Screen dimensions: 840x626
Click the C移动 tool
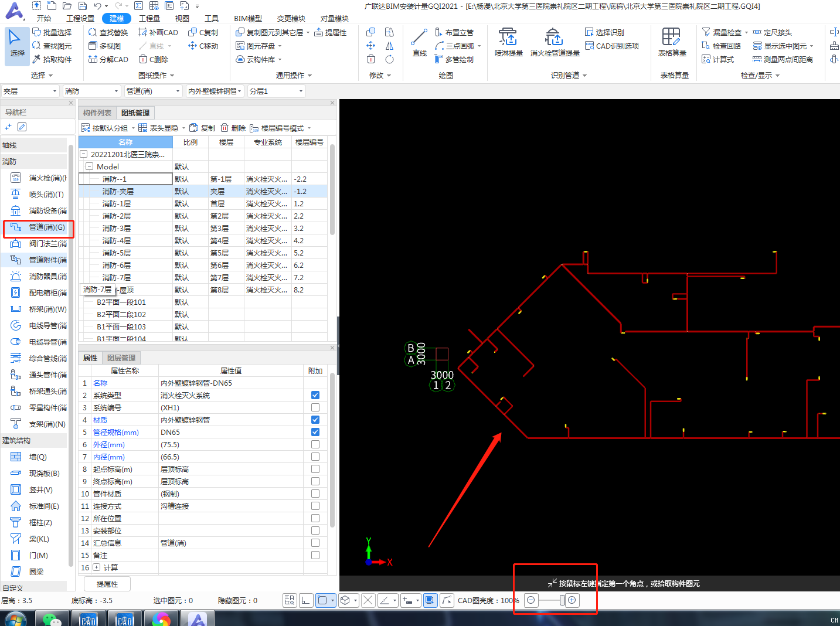pyautogui.click(x=203, y=46)
